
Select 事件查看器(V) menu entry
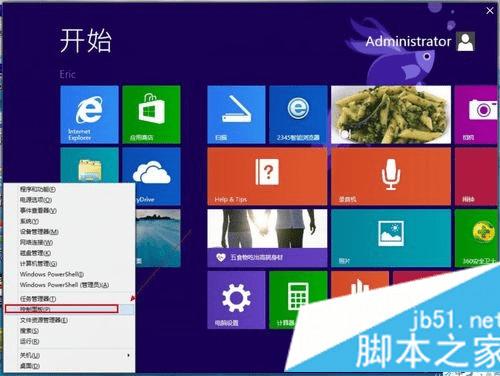(x=69, y=211)
